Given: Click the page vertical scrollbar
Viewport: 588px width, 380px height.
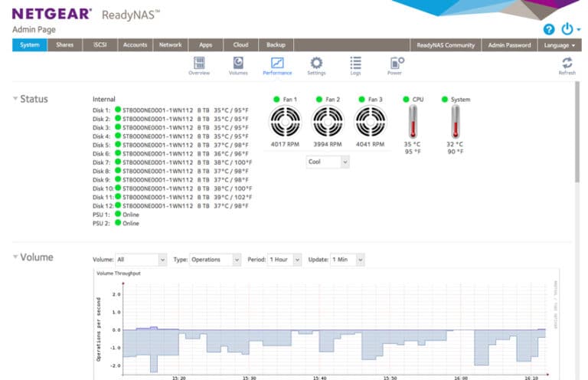Looking at the screenshot, I should point(577,132).
